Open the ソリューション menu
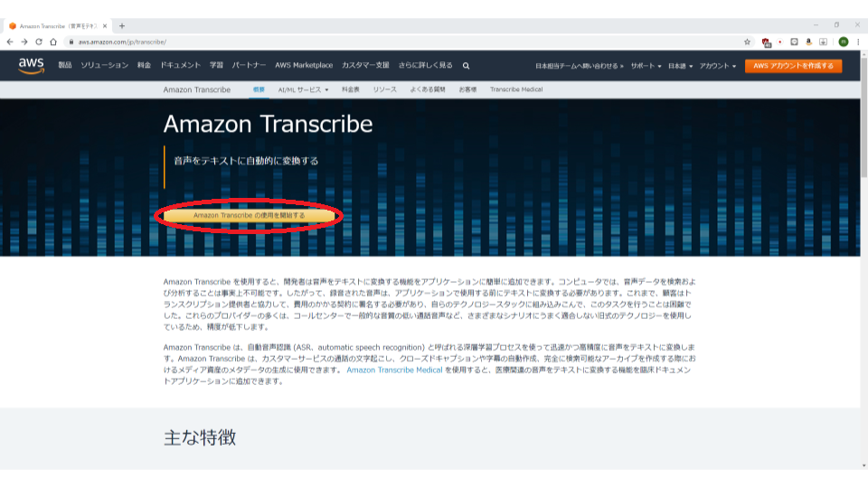The height and width of the screenshot is (488, 868). (105, 65)
